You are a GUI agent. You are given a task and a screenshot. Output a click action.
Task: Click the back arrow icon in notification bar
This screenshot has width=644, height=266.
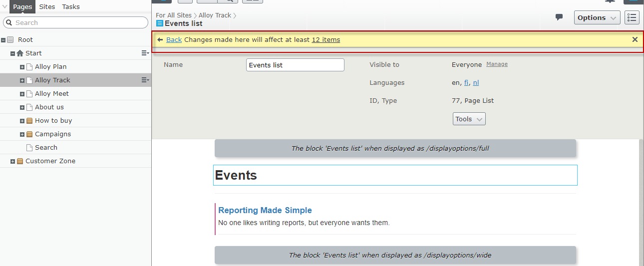point(160,40)
